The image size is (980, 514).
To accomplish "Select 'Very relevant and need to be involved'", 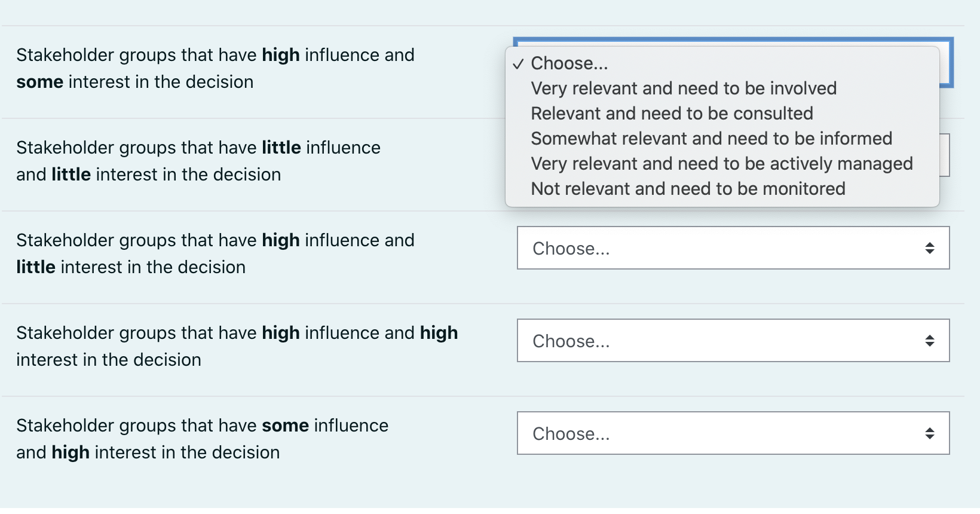I will point(684,88).
